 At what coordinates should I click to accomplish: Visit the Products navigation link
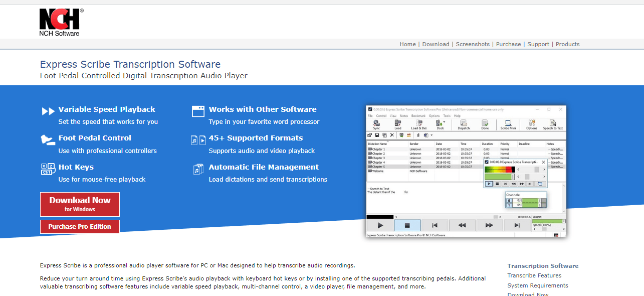[x=567, y=44]
